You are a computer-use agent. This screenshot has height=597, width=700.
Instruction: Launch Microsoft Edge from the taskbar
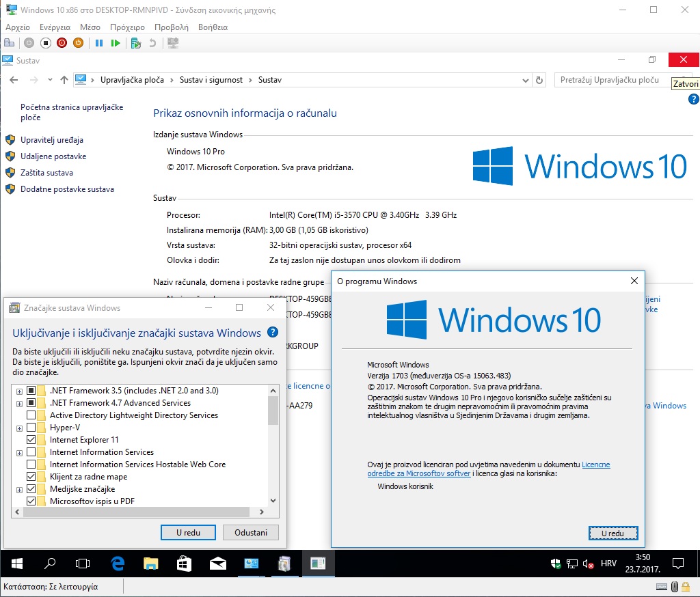click(118, 564)
